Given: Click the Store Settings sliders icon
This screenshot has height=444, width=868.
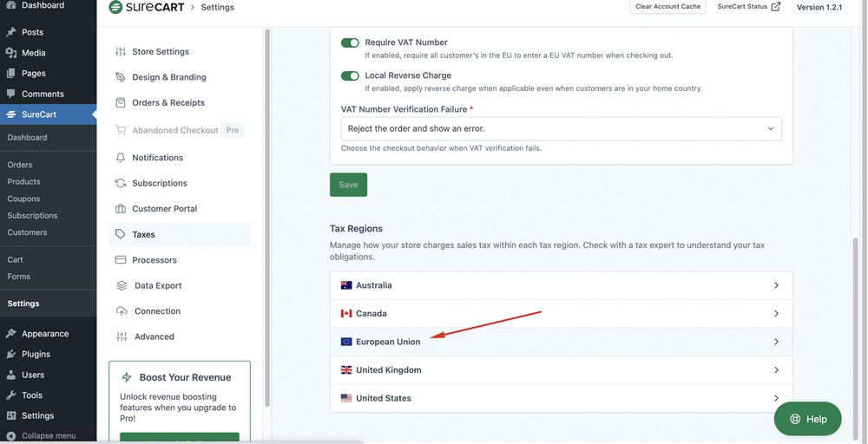Looking at the screenshot, I should tap(121, 52).
